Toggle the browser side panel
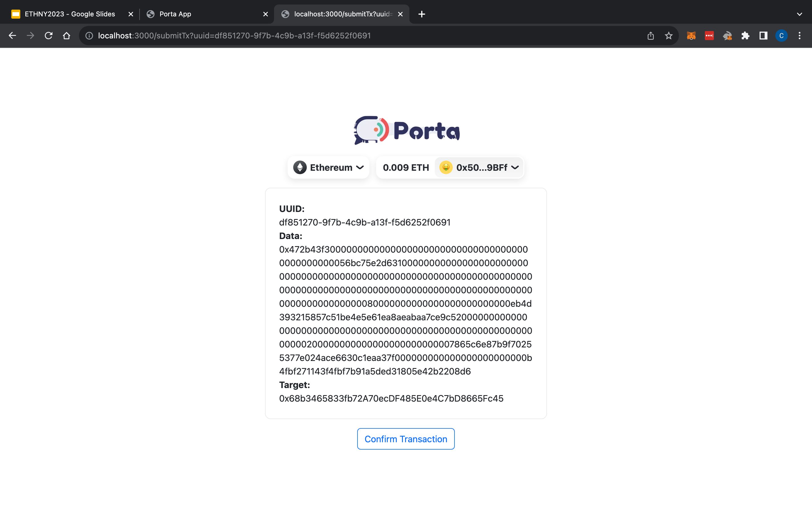 763,36
